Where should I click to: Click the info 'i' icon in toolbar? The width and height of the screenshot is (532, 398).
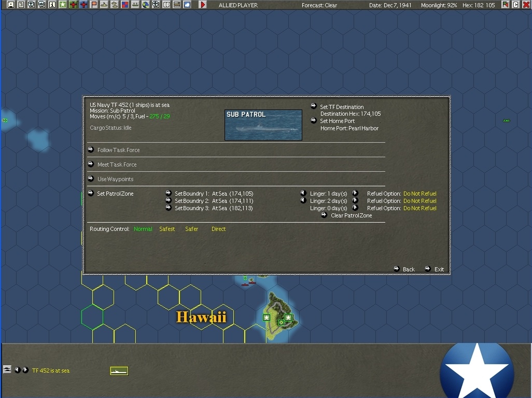(52, 5)
